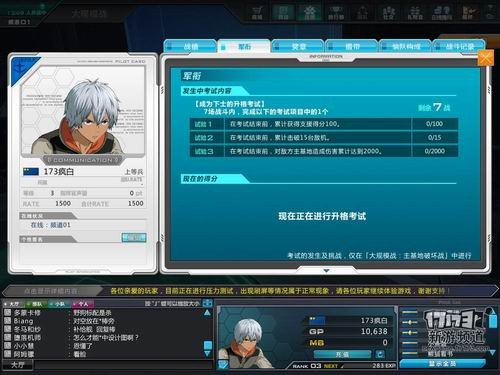
Task: Click the pilot card portrait image
Action: pos(83,110)
